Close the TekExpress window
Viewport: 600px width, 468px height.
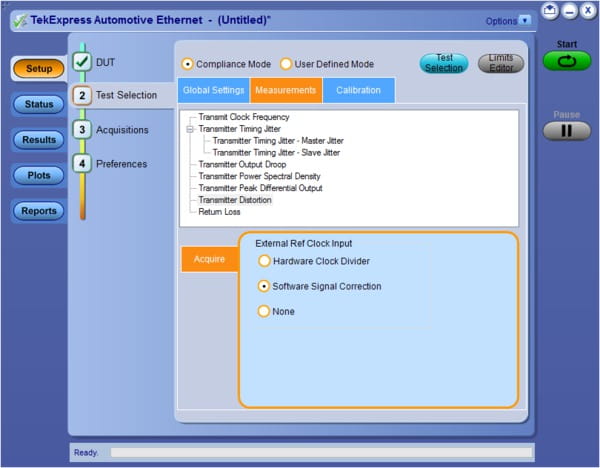click(x=588, y=10)
